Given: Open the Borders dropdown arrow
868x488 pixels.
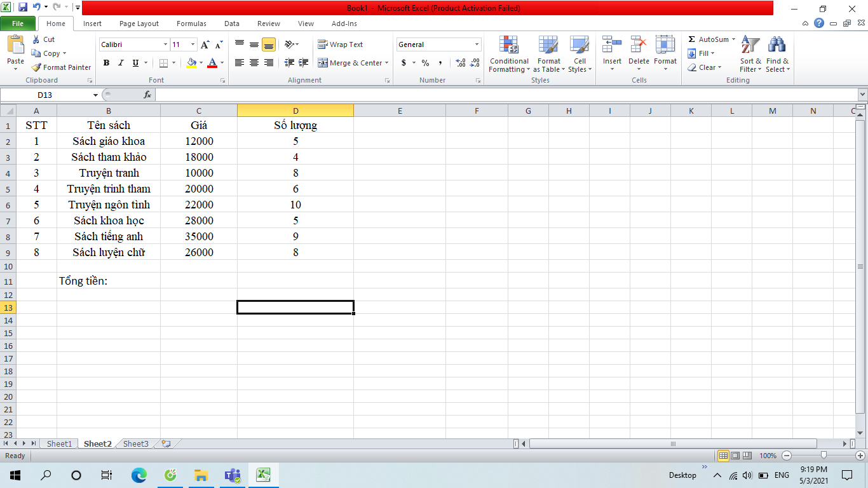Looking at the screenshot, I should (x=175, y=63).
